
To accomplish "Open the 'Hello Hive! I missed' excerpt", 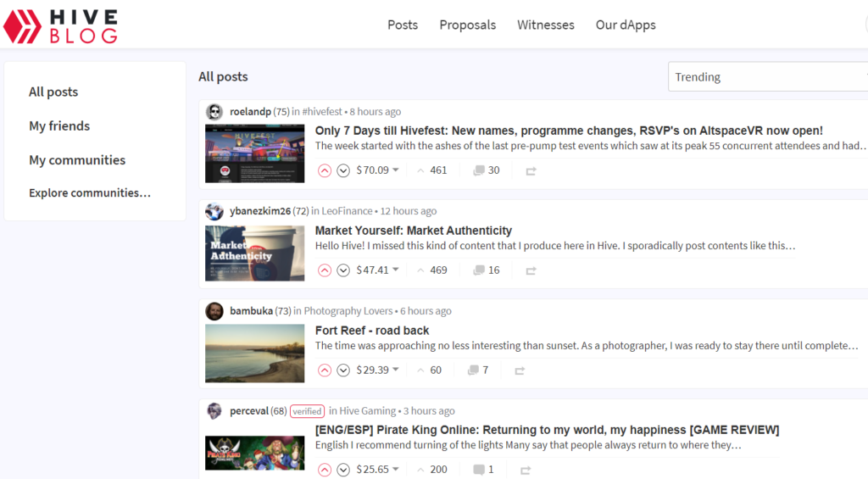I will pyautogui.click(x=555, y=245).
